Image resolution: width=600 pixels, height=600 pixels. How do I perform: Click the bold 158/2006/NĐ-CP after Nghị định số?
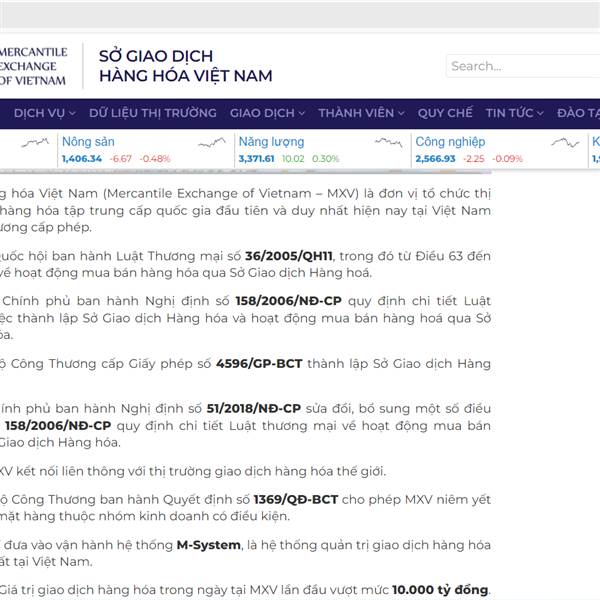(x=289, y=301)
